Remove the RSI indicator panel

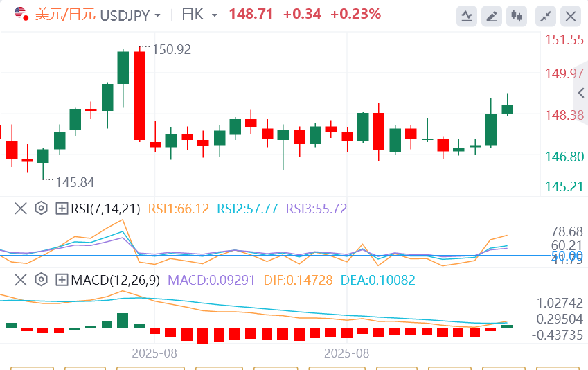[x=20, y=208]
